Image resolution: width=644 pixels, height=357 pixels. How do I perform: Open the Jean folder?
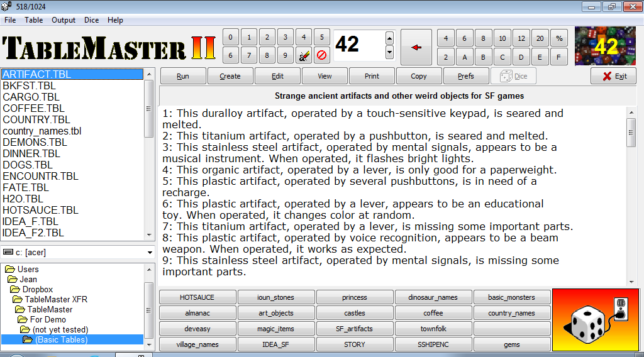[28, 280]
